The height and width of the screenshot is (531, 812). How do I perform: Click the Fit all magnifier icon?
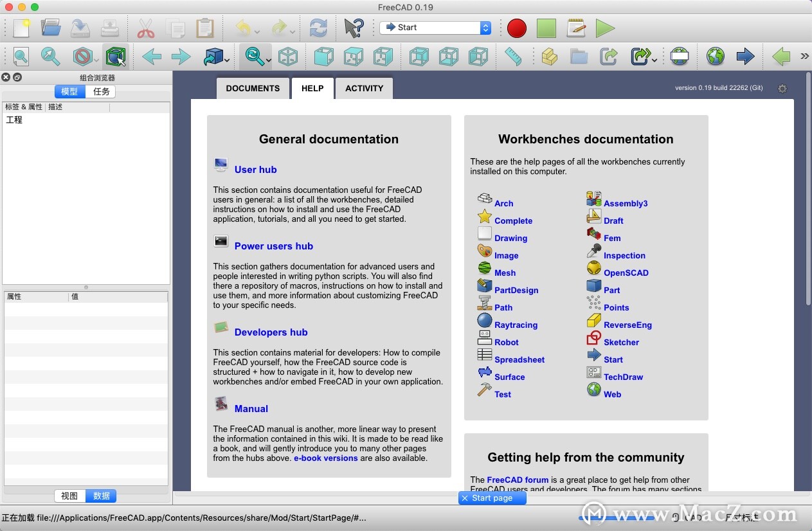coord(21,57)
